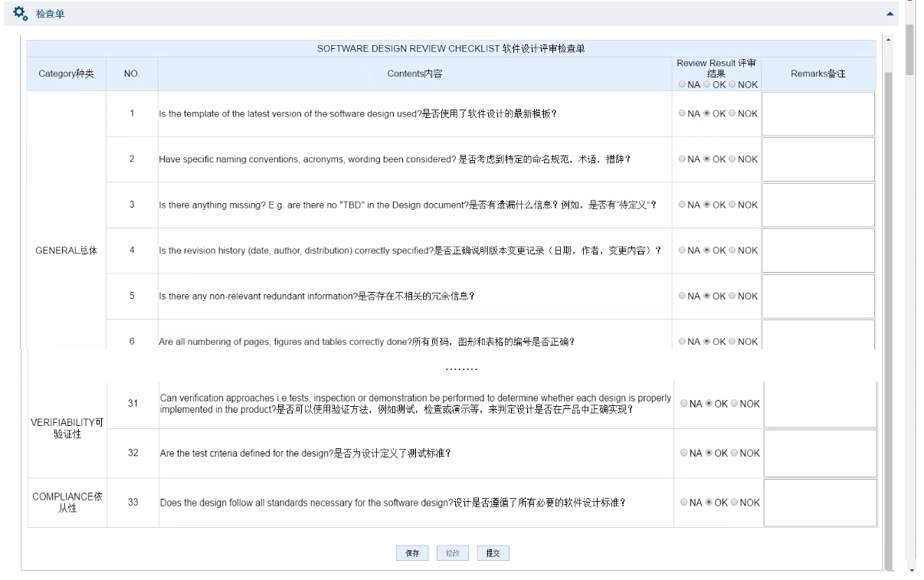Mark item 4 revision history as OK
The width and height of the screenshot is (924, 580).
click(x=707, y=251)
